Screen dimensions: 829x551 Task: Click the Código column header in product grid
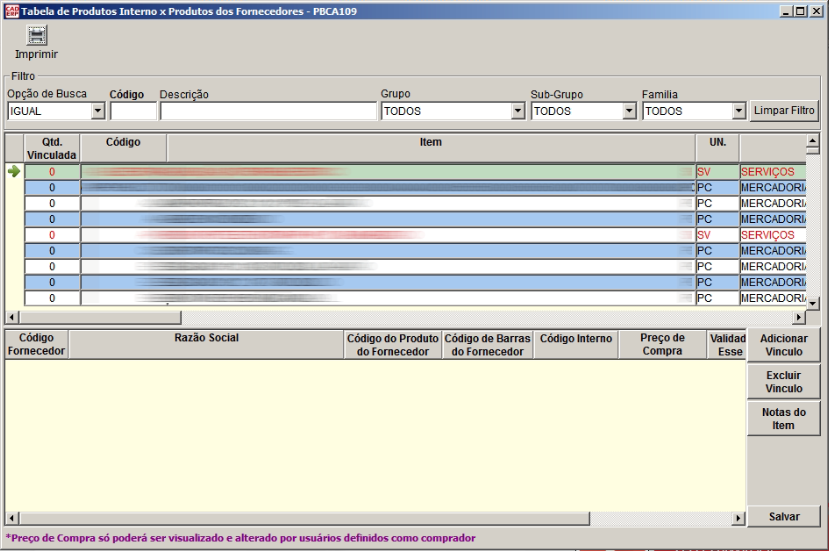(123, 149)
